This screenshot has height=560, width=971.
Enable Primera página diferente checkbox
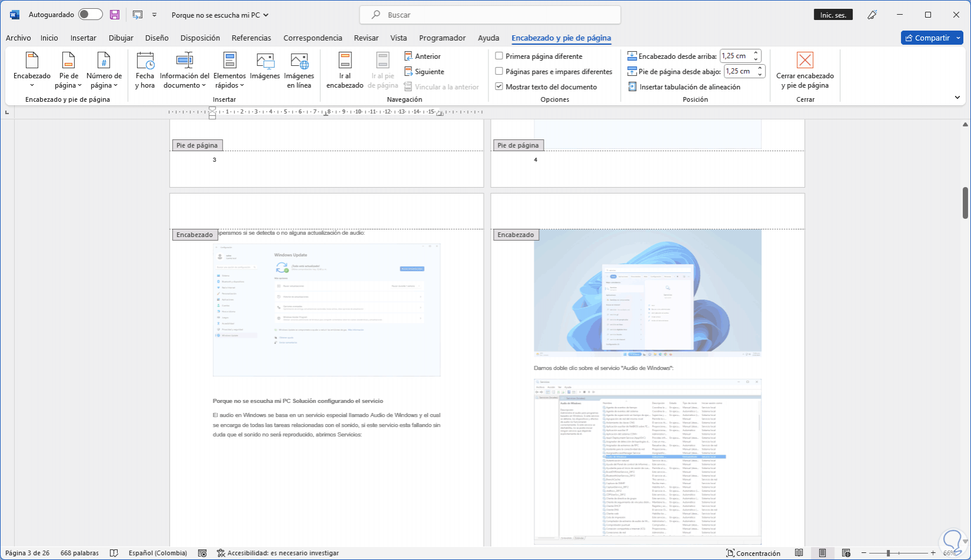click(499, 56)
